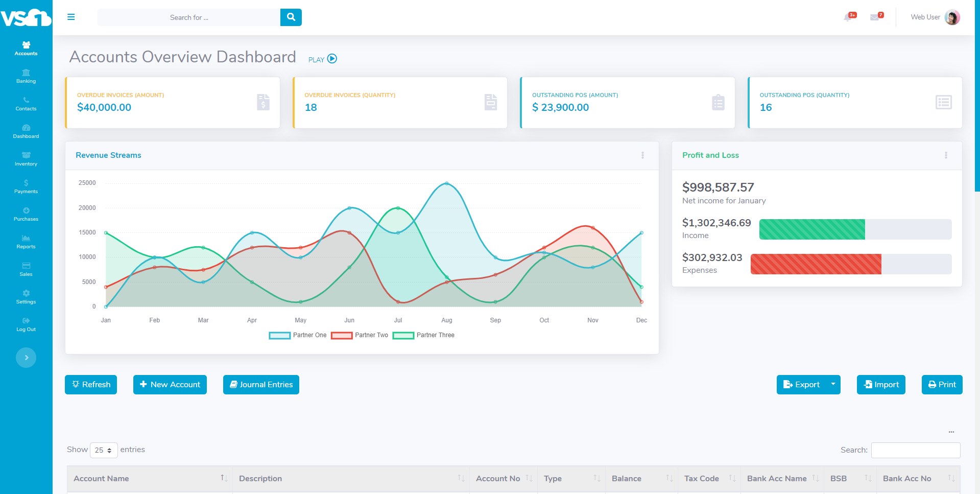
Task: Sort by Bank Acc No column
Action: point(918,479)
